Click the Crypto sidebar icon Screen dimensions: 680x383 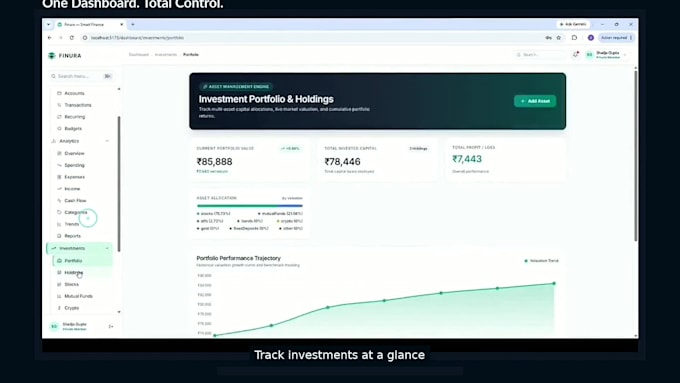point(59,308)
